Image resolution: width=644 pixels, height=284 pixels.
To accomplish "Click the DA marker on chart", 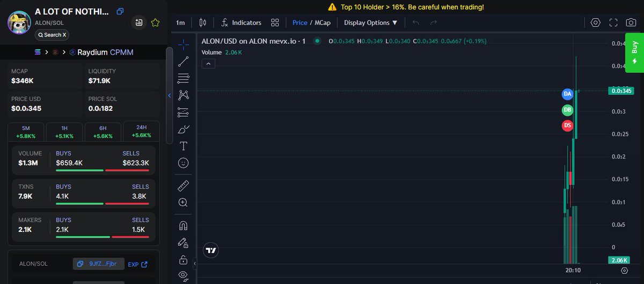I will (568, 94).
